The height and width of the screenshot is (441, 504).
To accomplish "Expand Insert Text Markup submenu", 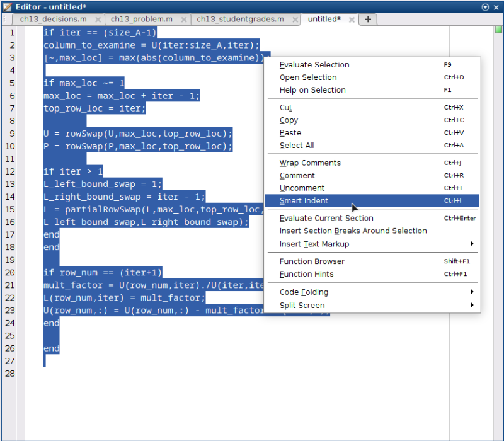I will tap(372, 244).
